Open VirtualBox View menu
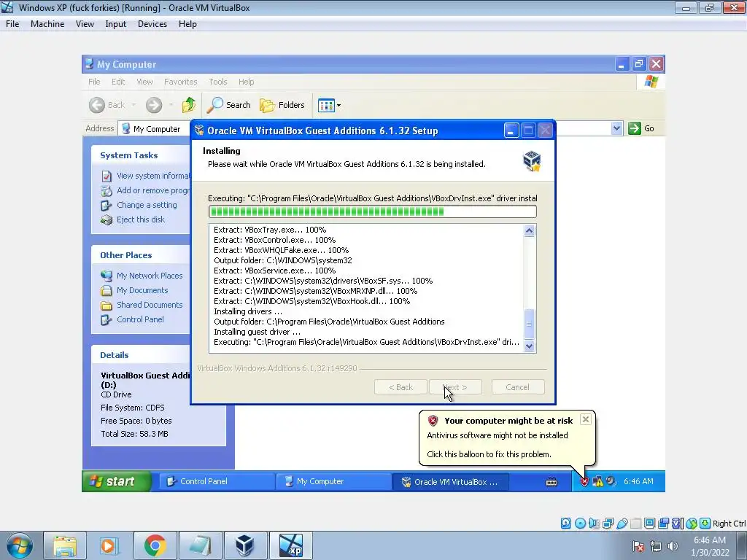The height and width of the screenshot is (560, 747). pyautogui.click(x=85, y=24)
